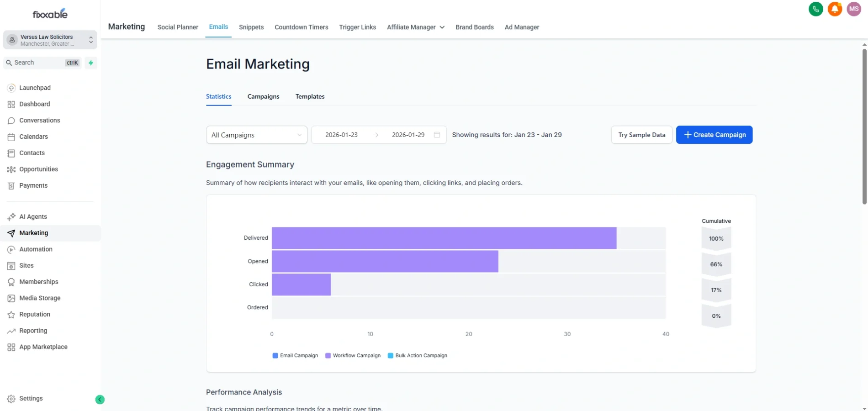Switch to the Campaigns tab
The image size is (868, 411).
click(263, 96)
